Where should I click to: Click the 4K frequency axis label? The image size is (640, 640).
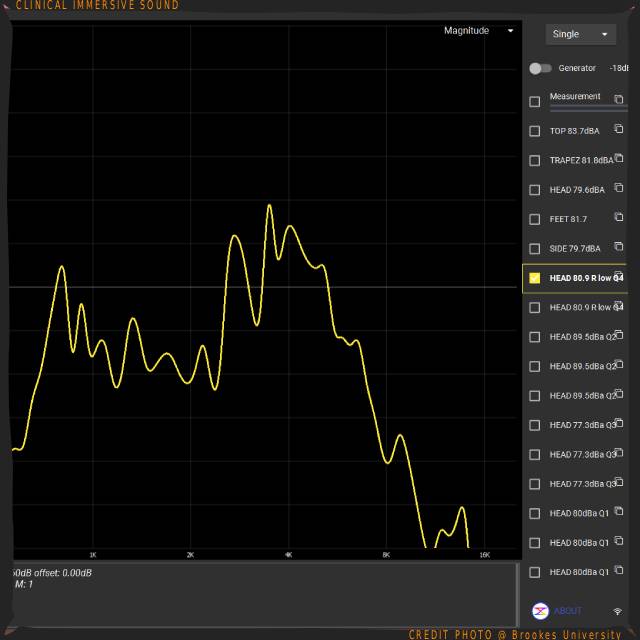(289, 555)
